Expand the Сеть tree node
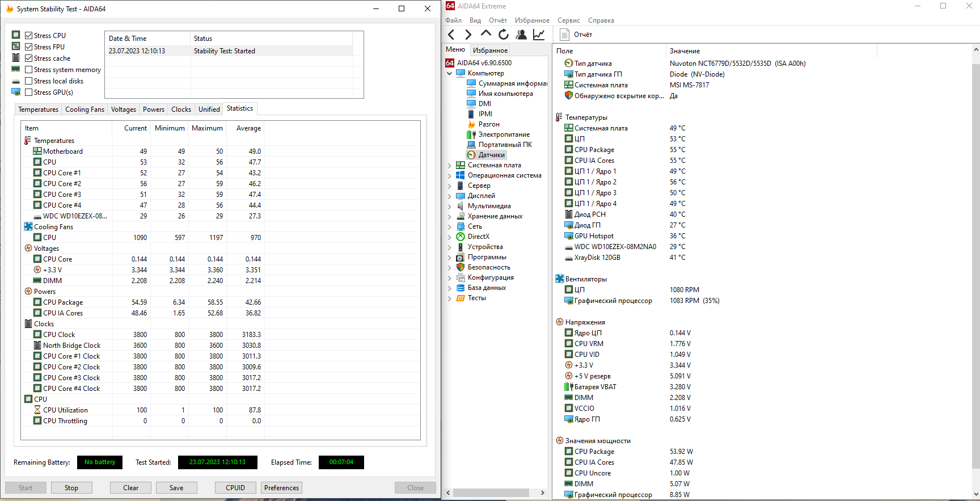This screenshot has height=501, width=980. click(x=450, y=226)
